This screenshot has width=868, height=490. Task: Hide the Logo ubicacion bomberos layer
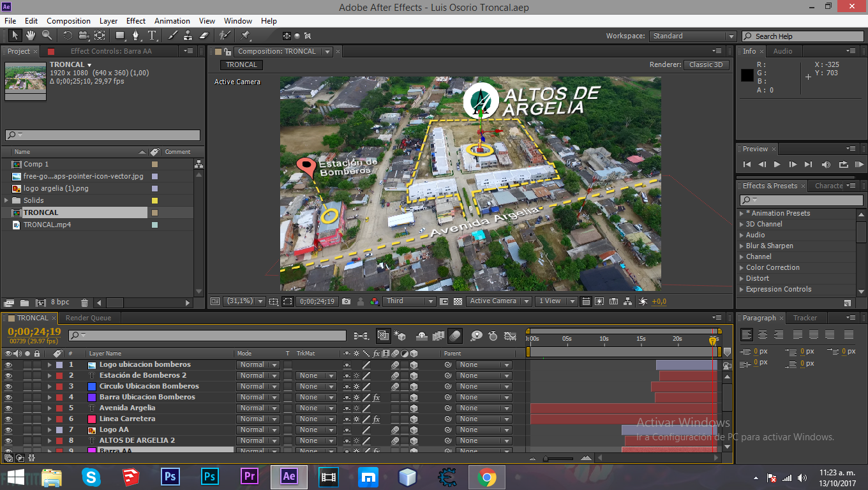[x=8, y=365]
